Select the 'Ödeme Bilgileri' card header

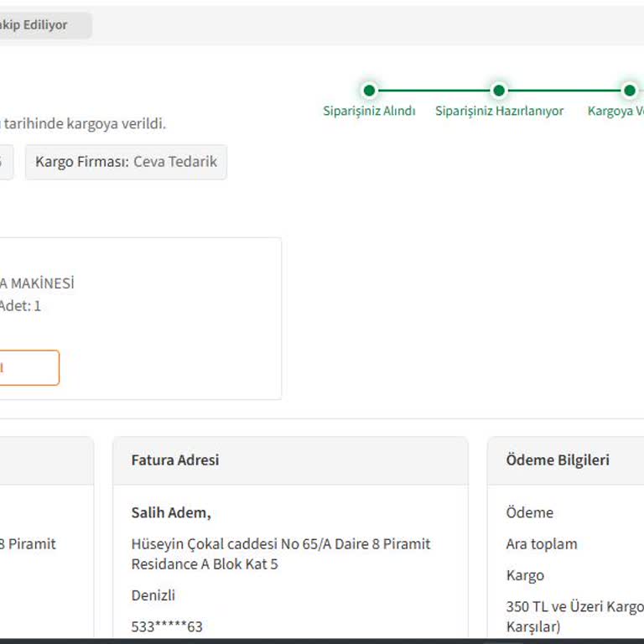[x=558, y=460]
